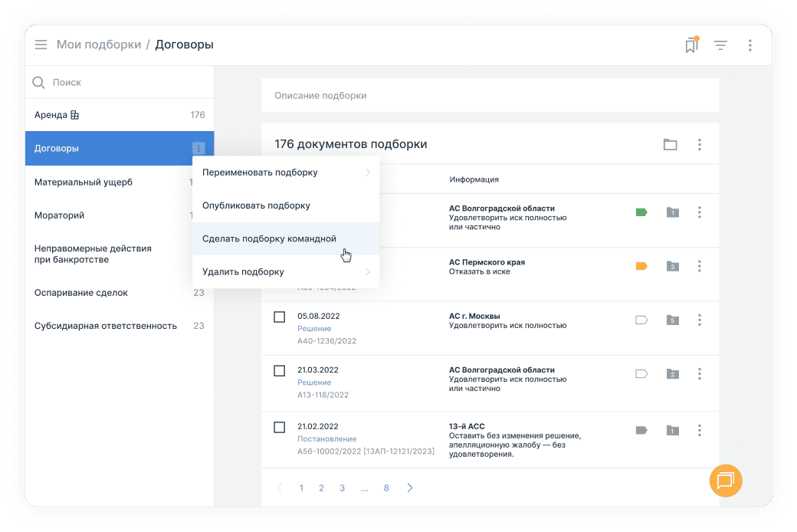Click the folder icon beside 176 documents heading
The image size is (797, 532).
tap(670, 144)
